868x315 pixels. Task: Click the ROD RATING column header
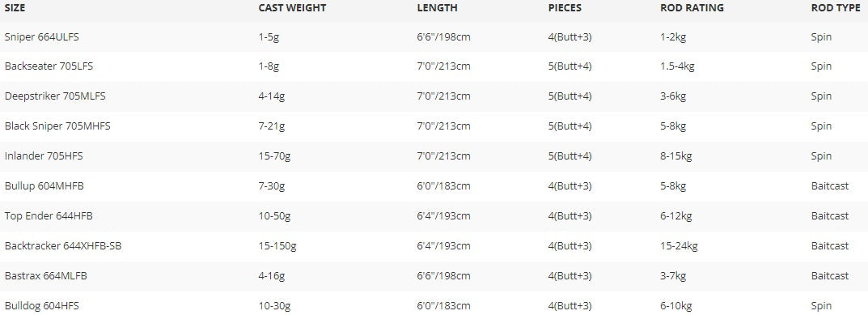point(692,8)
